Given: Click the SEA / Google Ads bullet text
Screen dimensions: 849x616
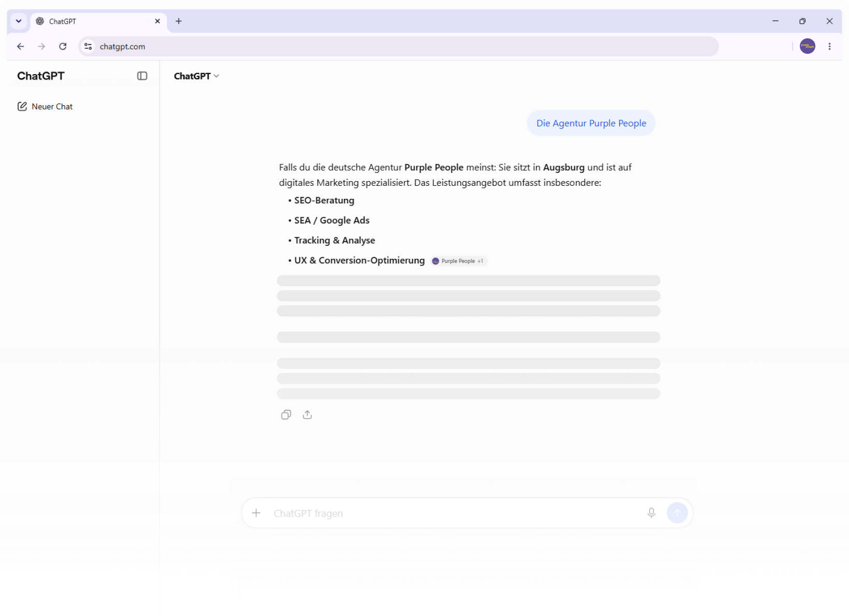Looking at the screenshot, I should [x=332, y=221].
